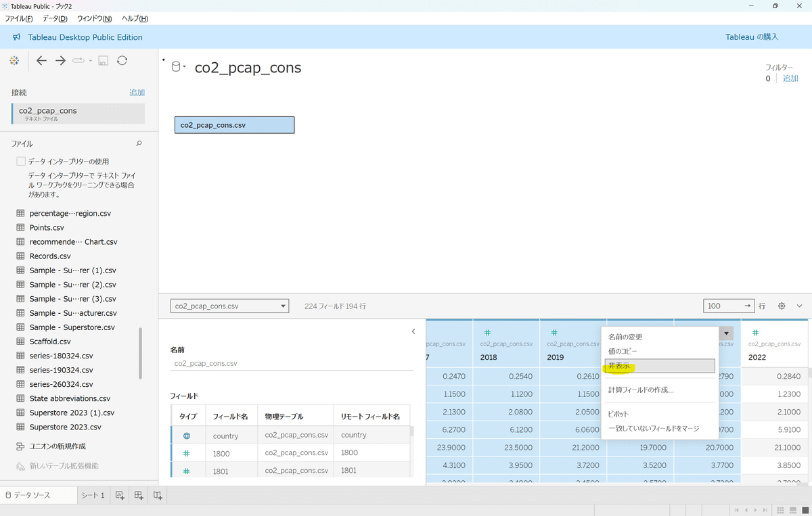Viewport: 812px width, 516px height.
Task: Open the dropdown arrow beside the disabled toolbar icon
Action: click(x=90, y=61)
